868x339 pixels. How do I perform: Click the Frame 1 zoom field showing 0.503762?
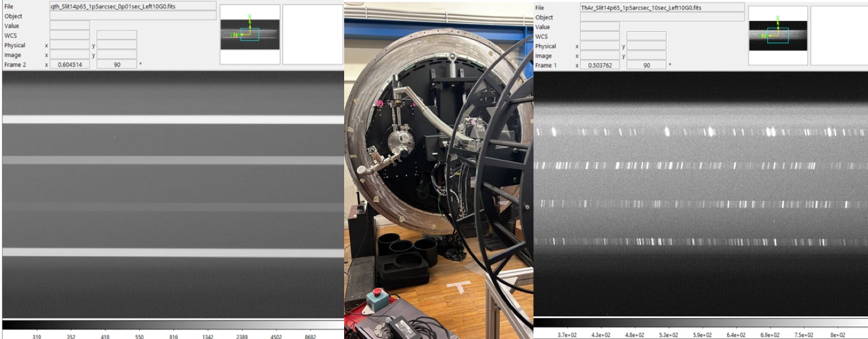click(x=600, y=65)
